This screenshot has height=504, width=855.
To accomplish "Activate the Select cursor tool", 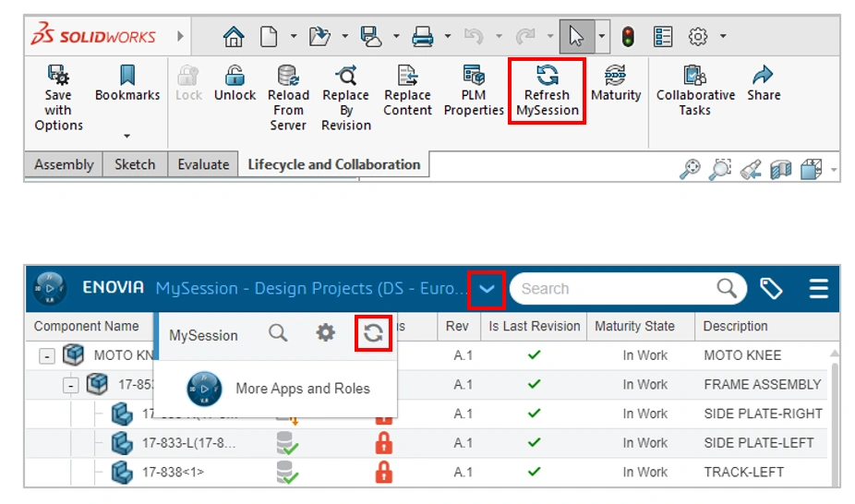I will point(576,37).
